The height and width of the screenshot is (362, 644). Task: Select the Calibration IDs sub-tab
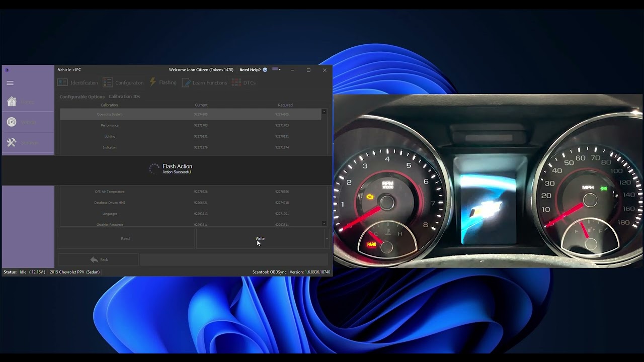click(124, 97)
